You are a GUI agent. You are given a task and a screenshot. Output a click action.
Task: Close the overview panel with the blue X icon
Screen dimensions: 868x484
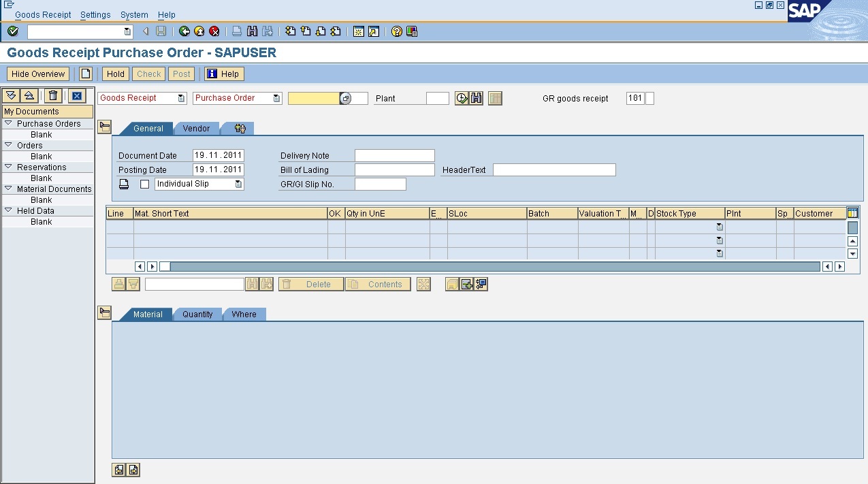[77, 96]
